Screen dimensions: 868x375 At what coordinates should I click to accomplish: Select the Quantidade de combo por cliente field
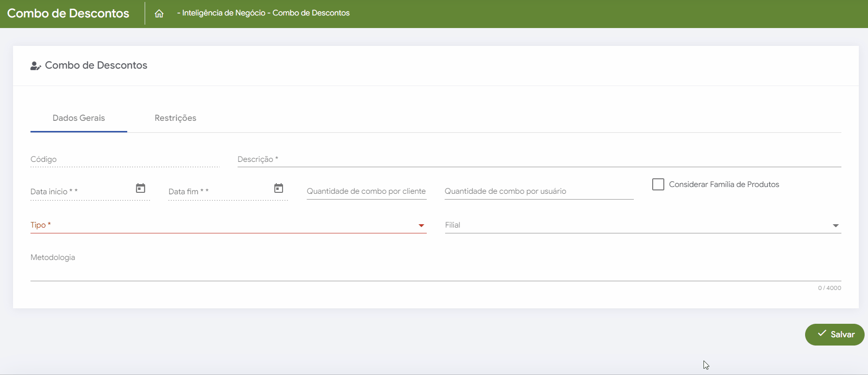coord(366,191)
